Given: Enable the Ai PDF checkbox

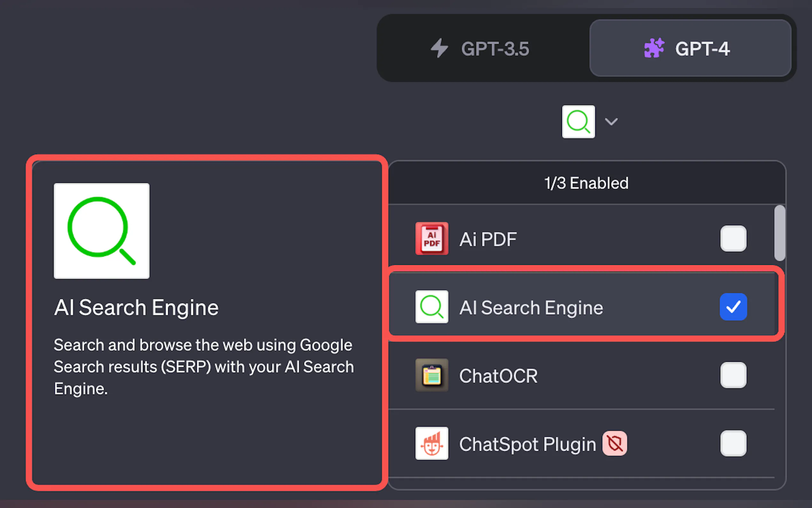Looking at the screenshot, I should click(733, 239).
